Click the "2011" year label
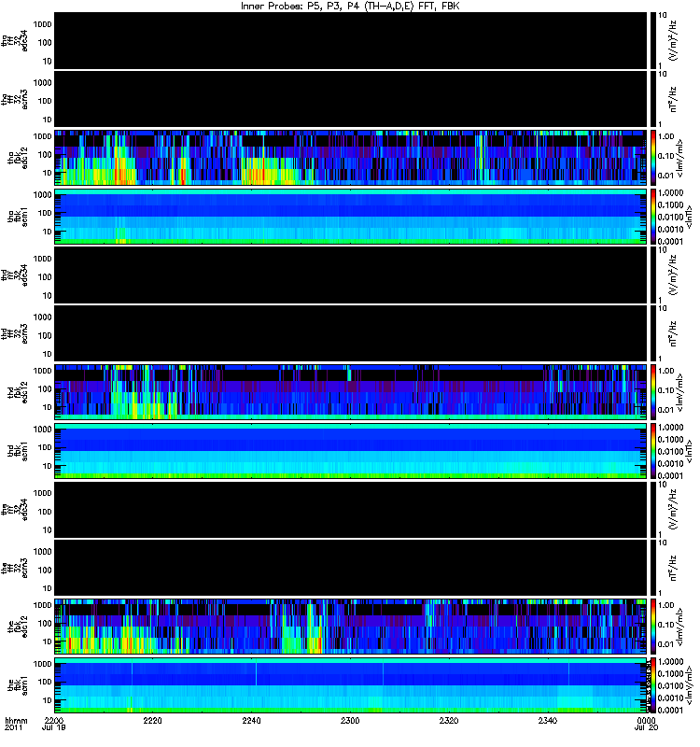This screenshot has height=747, width=700. coord(14,727)
